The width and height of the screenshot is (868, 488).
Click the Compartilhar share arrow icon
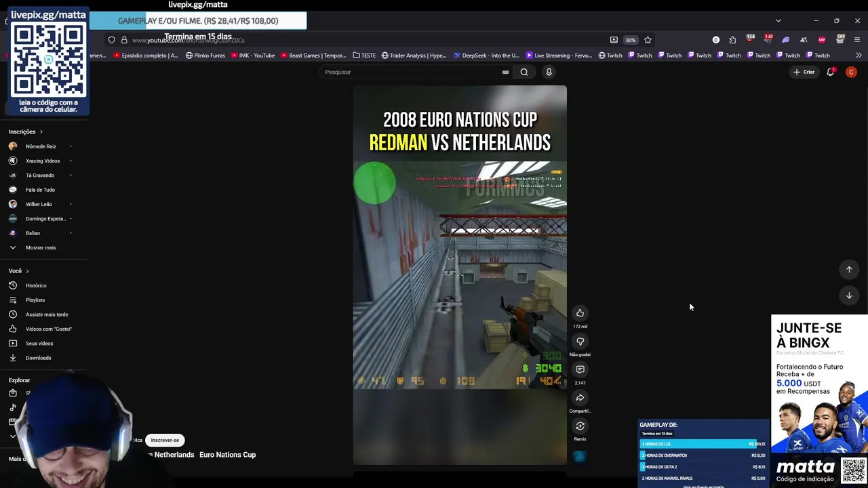tap(580, 398)
